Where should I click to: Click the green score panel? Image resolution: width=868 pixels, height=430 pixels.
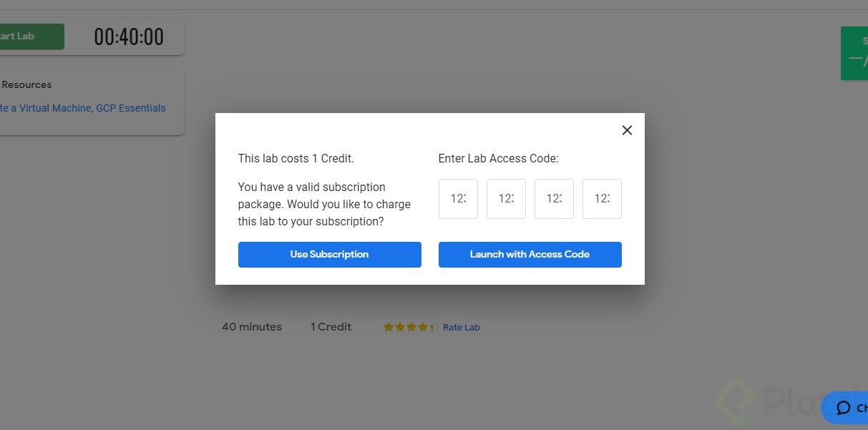855,53
